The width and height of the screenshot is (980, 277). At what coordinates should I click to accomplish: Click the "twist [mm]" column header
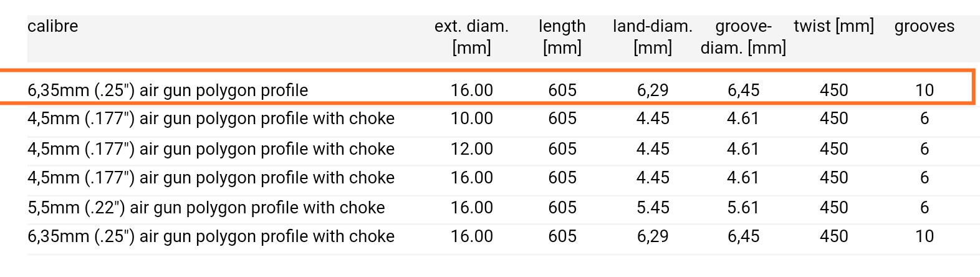(x=833, y=26)
